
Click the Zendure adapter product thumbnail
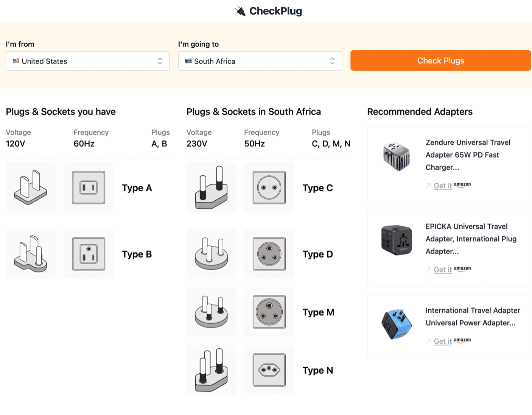click(x=396, y=156)
